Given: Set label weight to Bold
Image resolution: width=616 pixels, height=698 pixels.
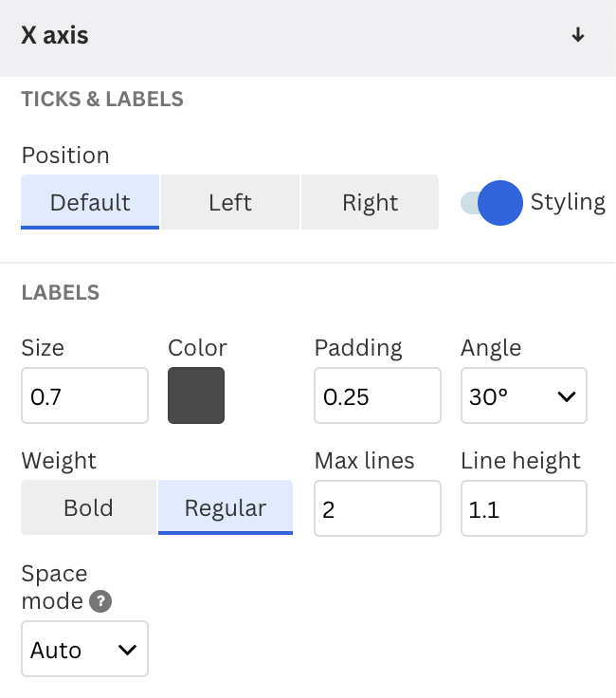Looking at the screenshot, I should pyautogui.click(x=88, y=507).
